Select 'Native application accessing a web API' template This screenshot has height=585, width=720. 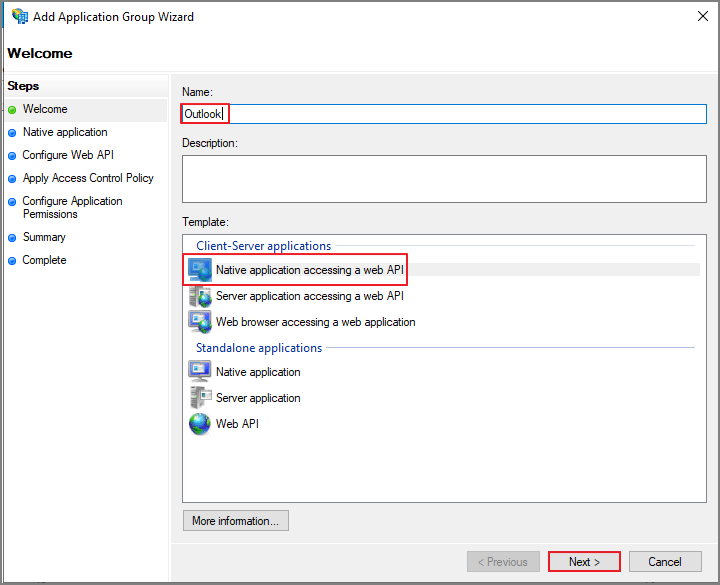point(309,270)
